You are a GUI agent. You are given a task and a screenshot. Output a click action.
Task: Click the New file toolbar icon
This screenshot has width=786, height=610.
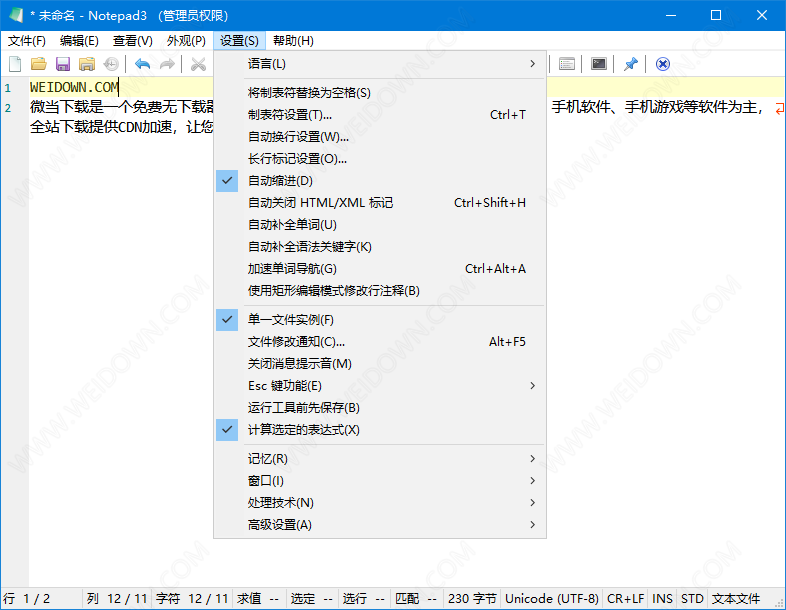[x=15, y=64]
